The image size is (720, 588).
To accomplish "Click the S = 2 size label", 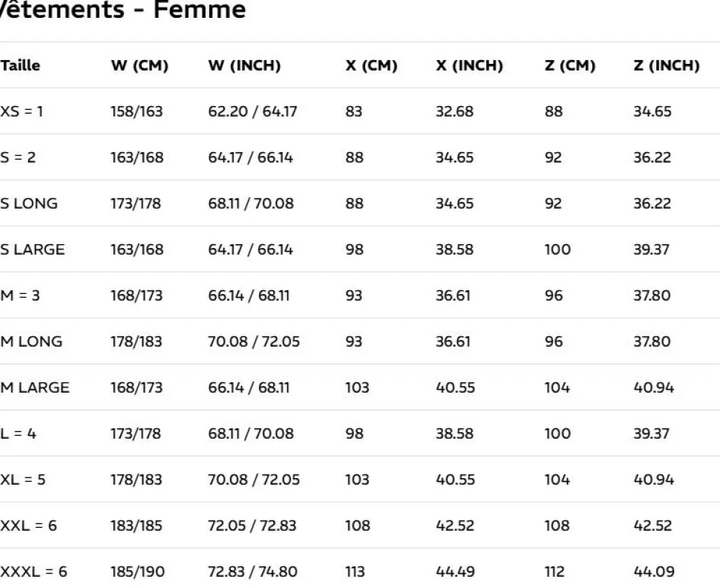I will 18,157.
